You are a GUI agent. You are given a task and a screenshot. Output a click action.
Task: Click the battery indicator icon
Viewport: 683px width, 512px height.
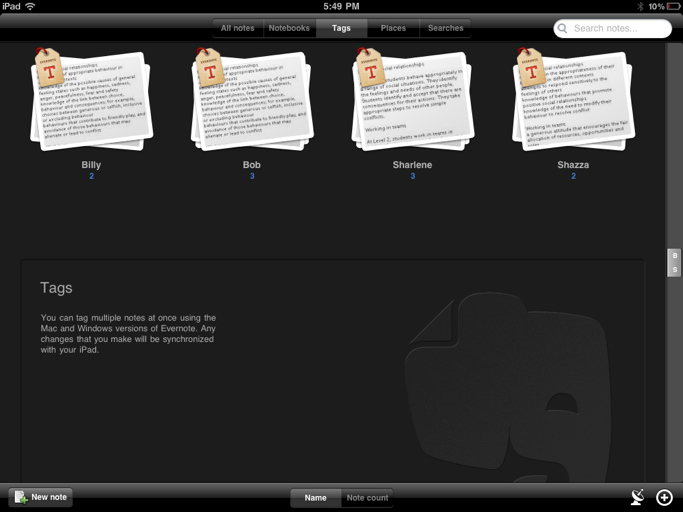click(x=673, y=6)
